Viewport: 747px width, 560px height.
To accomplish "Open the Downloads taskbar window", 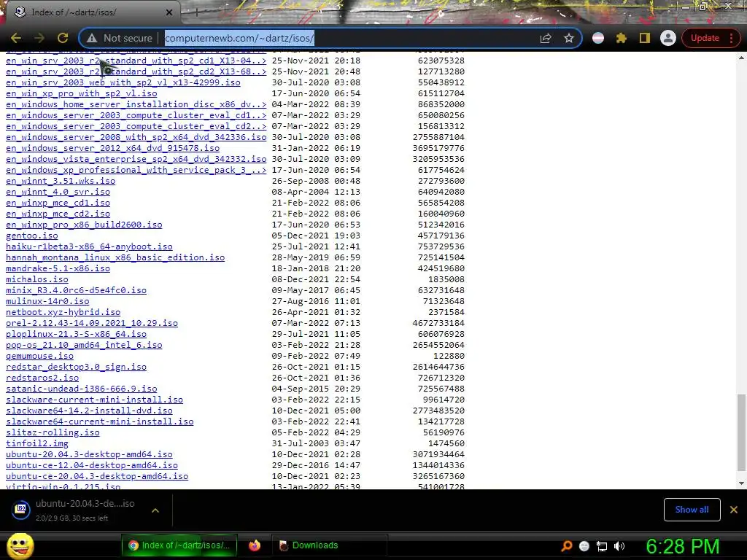I will 329,545.
